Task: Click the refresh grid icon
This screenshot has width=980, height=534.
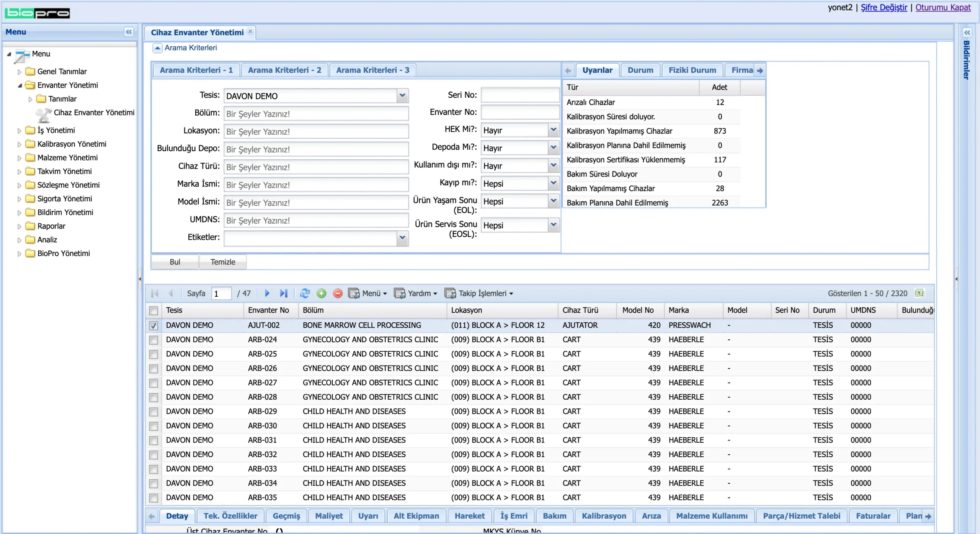Action: point(305,294)
